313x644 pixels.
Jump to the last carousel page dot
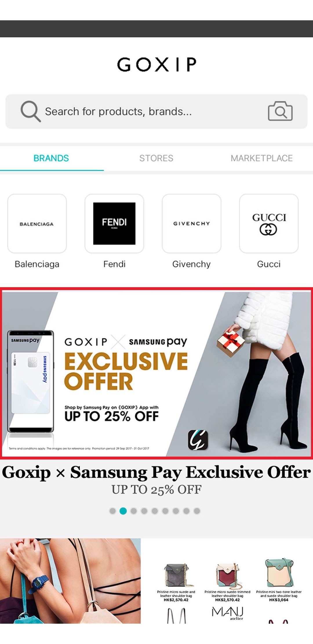(x=197, y=511)
